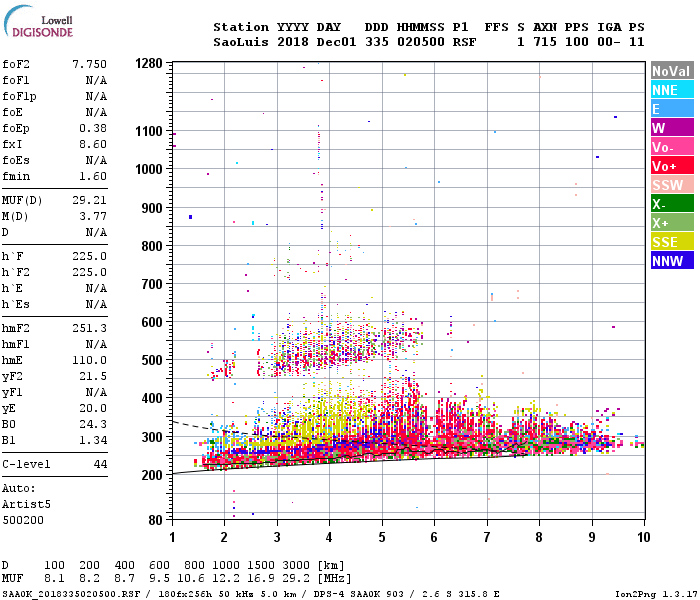
Task: Click the 10 MHz frequency axis label
Action: pos(643,537)
